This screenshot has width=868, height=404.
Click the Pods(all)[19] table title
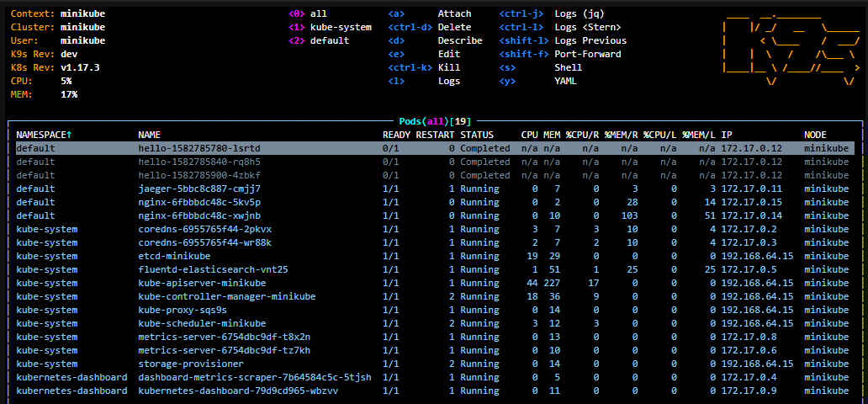pyautogui.click(x=435, y=121)
